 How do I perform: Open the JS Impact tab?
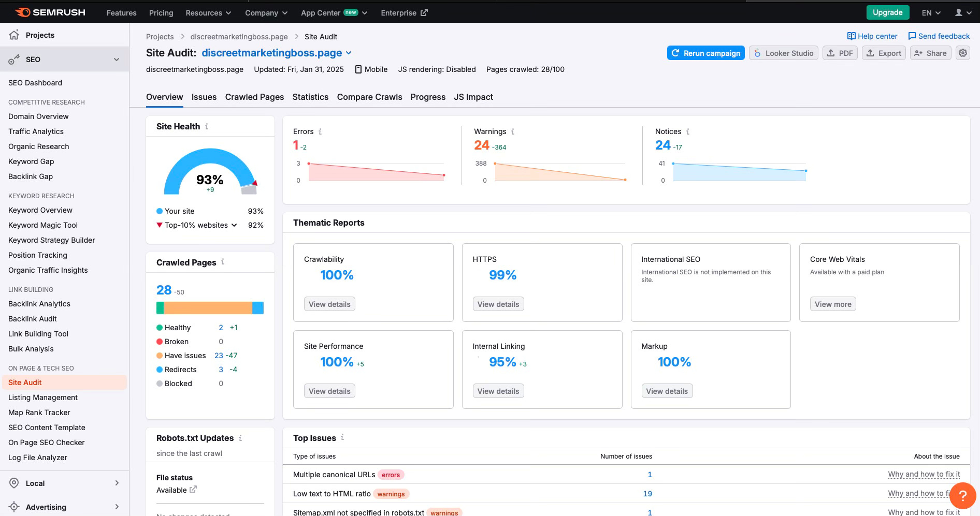tap(473, 97)
